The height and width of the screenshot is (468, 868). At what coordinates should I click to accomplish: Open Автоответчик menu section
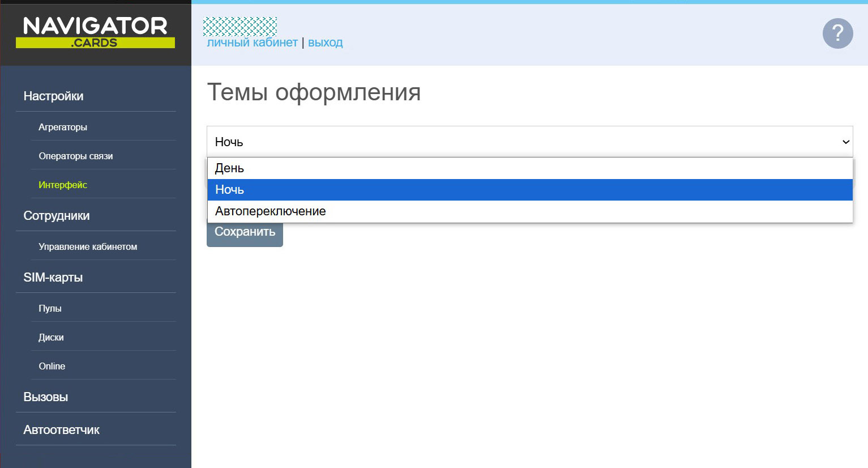(61, 430)
